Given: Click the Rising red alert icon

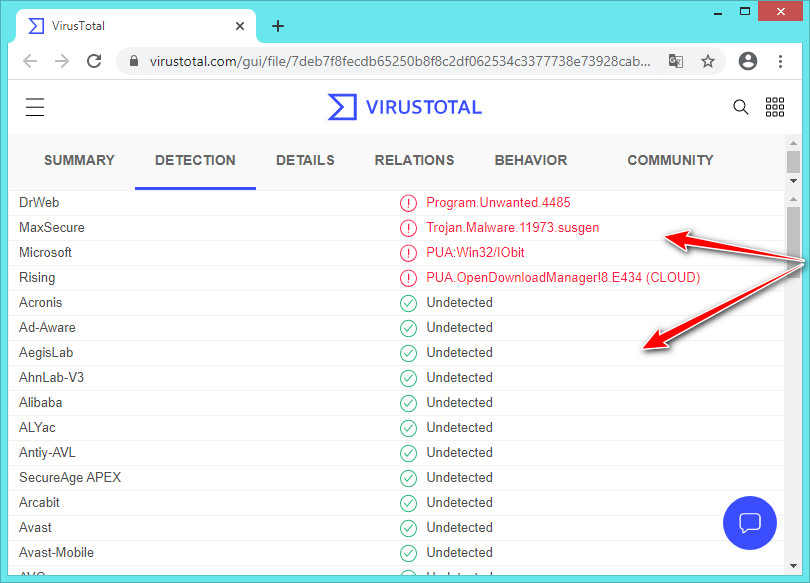Looking at the screenshot, I should [x=408, y=278].
